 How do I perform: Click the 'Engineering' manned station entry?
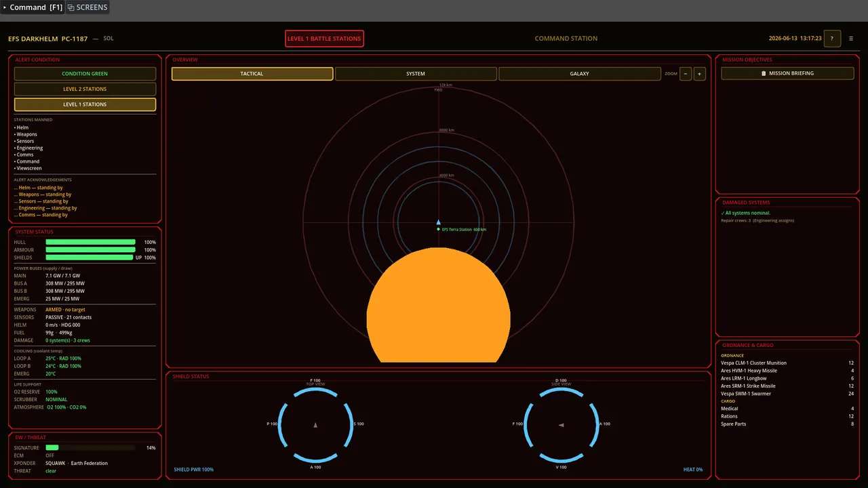pyautogui.click(x=28, y=148)
